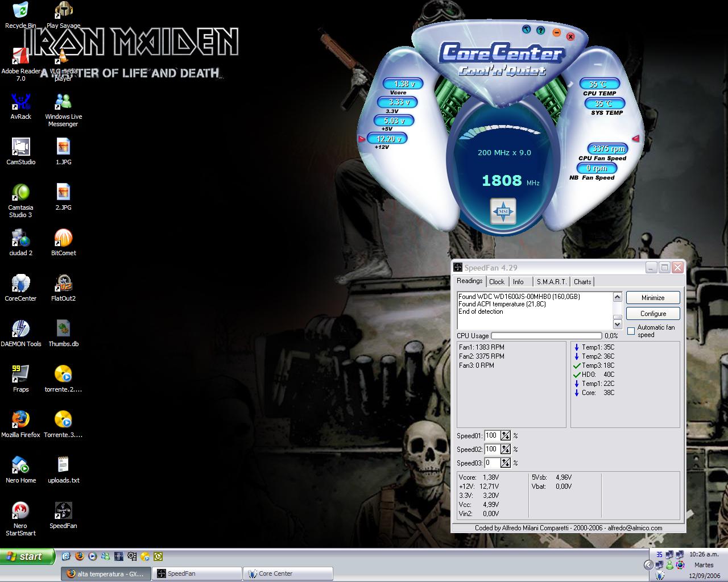The image size is (728, 582).
Task: Open Windows Live Messenger desktop icon
Action: tap(63, 110)
